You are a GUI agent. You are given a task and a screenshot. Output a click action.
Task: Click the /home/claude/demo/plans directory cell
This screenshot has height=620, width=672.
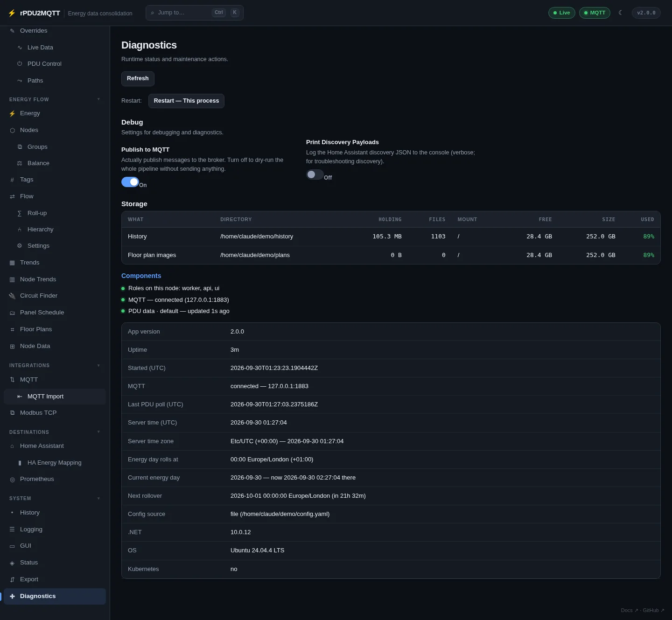click(255, 255)
